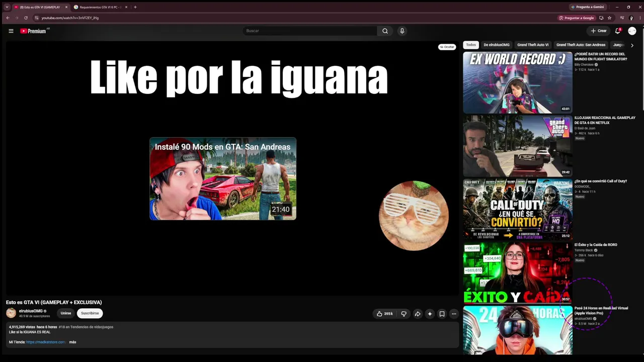644x362 pixels.
Task: Open the notifications bell
Action: tap(618, 31)
